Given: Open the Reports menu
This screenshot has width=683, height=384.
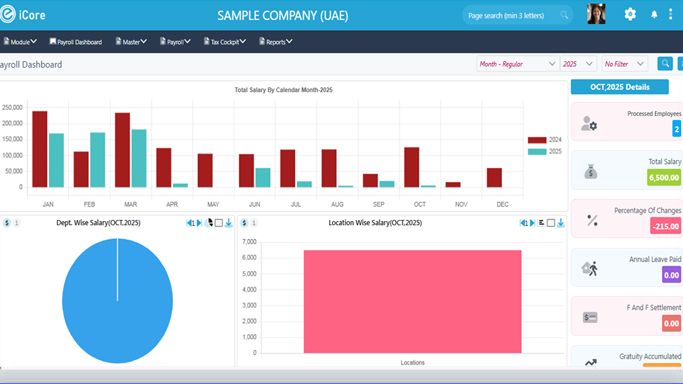Looking at the screenshot, I should pos(275,42).
